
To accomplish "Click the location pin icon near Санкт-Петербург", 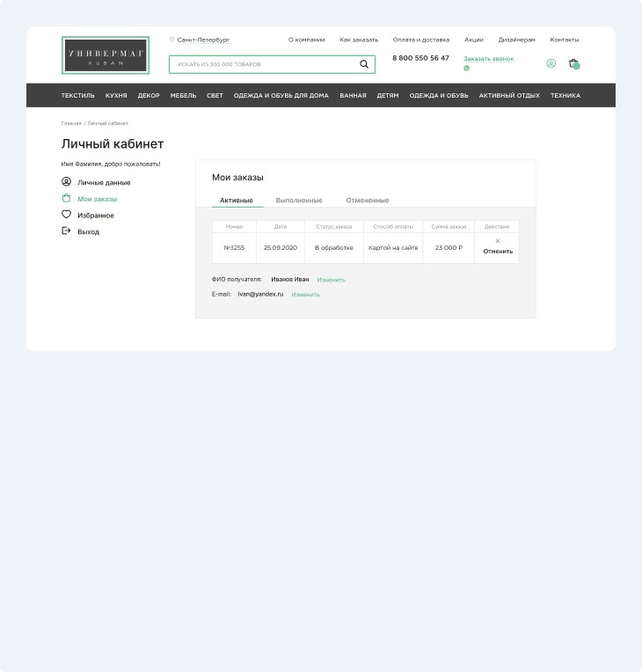I will click(x=171, y=40).
